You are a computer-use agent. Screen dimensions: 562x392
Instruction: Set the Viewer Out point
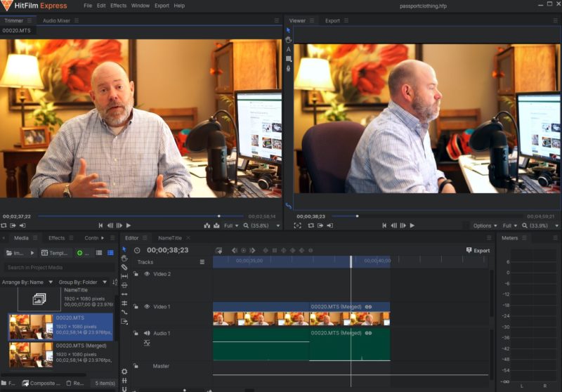tap(329, 226)
